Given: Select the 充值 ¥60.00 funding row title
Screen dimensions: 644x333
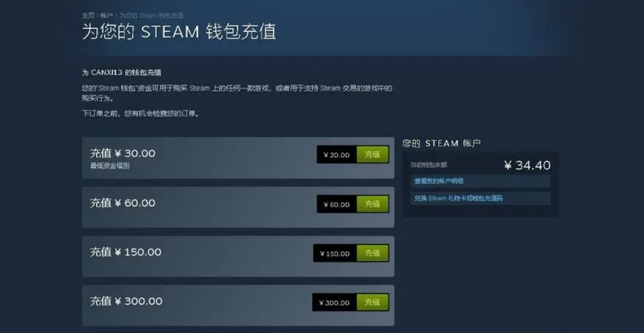Looking at the screenshot, I should click(x=123, y=203).
